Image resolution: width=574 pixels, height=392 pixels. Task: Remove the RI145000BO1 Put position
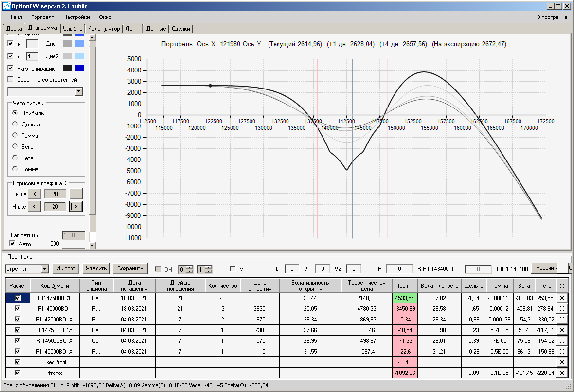[x=562, y=308]
